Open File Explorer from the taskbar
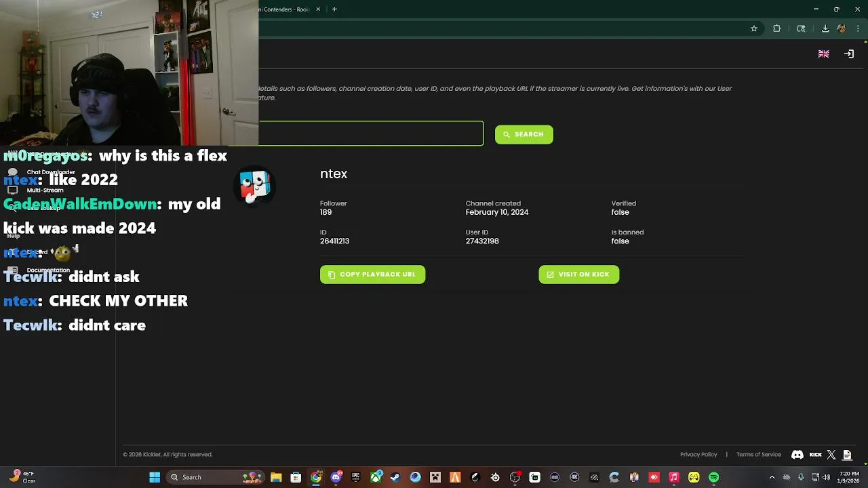Viewport: 868px width, 488px height. point(276,477)
